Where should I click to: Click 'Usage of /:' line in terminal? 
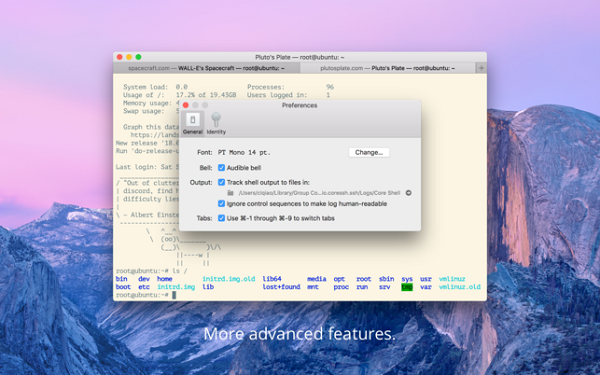(179, 95)
